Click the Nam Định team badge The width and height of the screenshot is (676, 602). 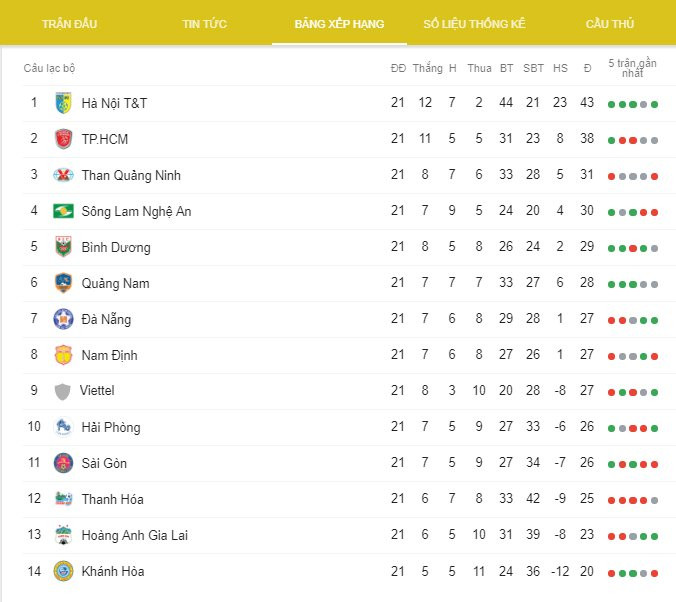coord(63,355)
